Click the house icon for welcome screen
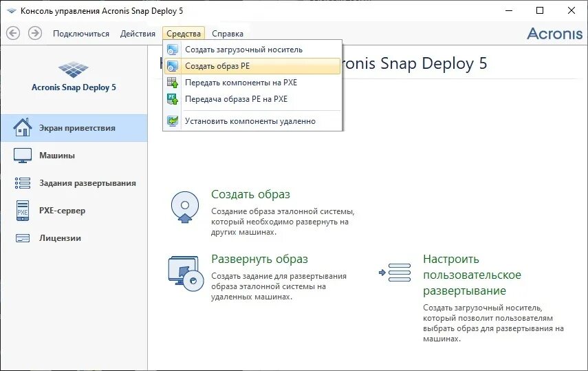588x371 pixels. (23, 127)
